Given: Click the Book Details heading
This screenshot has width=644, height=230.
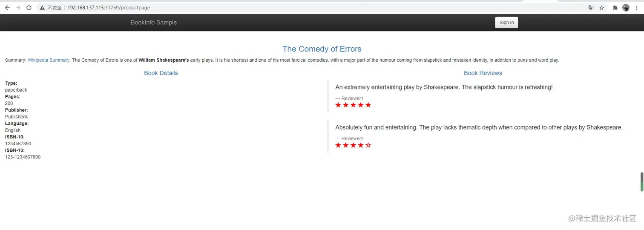Looking at the screenshot, I should 161,73.
